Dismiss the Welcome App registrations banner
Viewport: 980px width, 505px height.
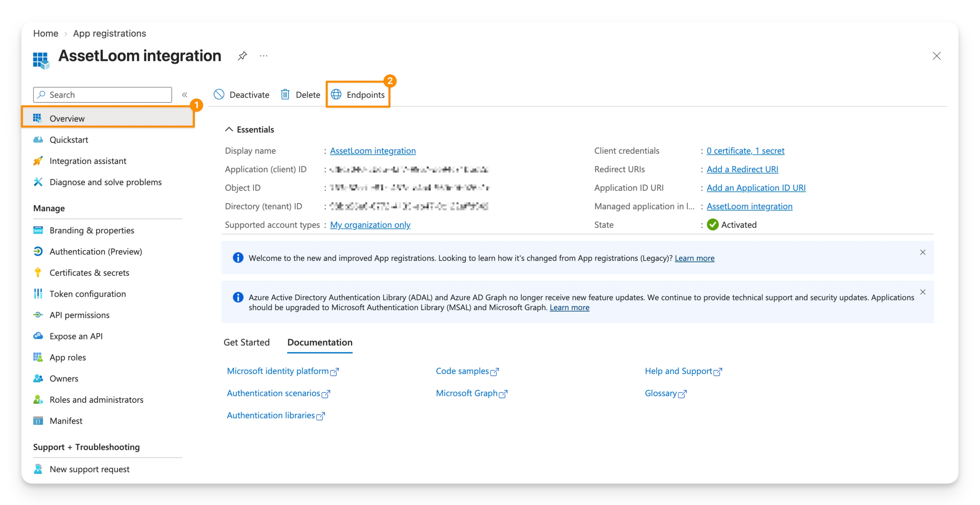click(x=923, y=252)
